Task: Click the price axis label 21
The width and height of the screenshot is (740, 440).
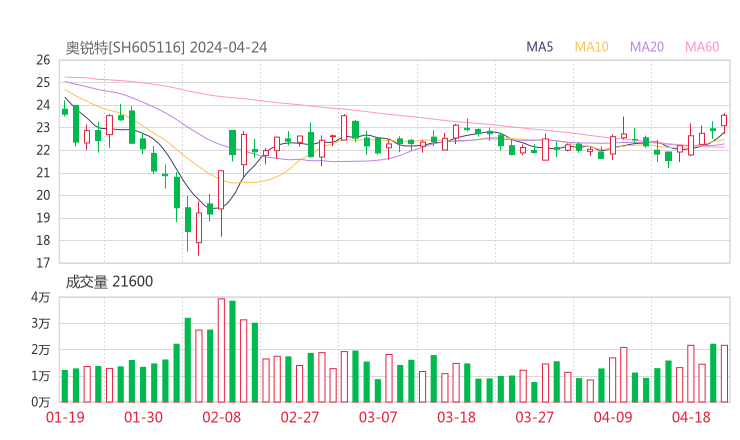Action: tap(43, 173)
